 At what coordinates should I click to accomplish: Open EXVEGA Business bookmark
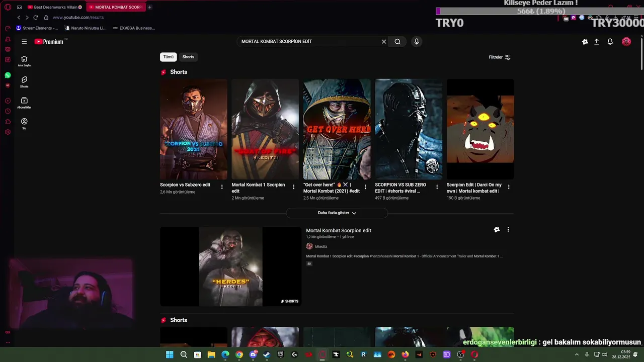(x=134, y=28)
